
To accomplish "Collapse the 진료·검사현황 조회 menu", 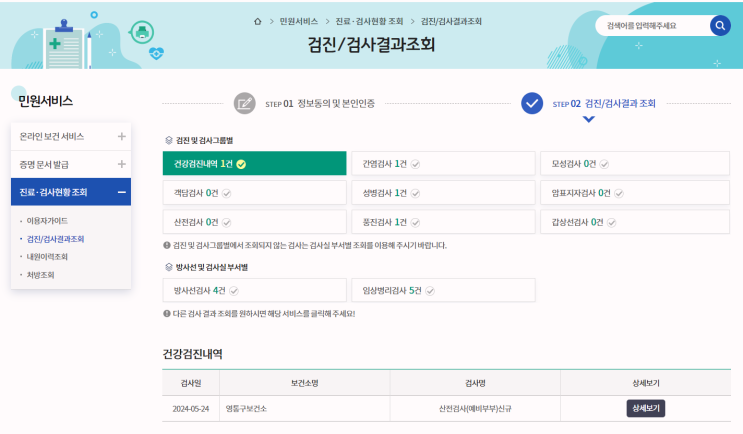I will 71,192.
